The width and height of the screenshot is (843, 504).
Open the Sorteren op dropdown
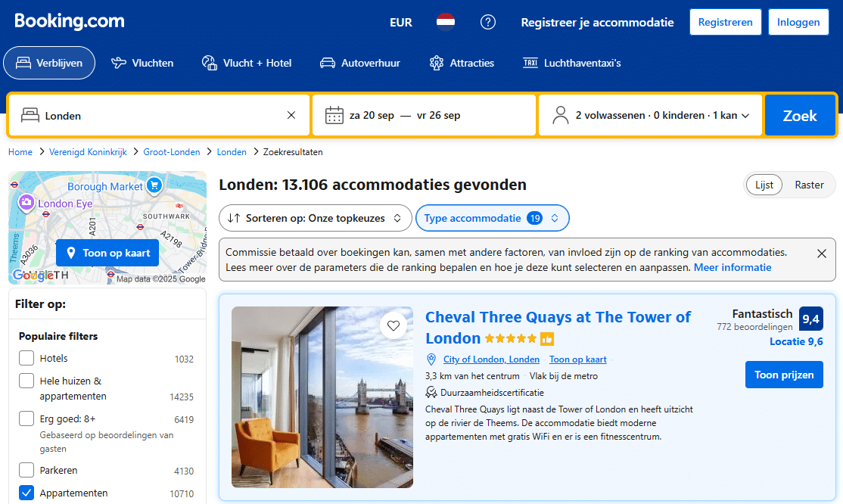tap(316, 218)
